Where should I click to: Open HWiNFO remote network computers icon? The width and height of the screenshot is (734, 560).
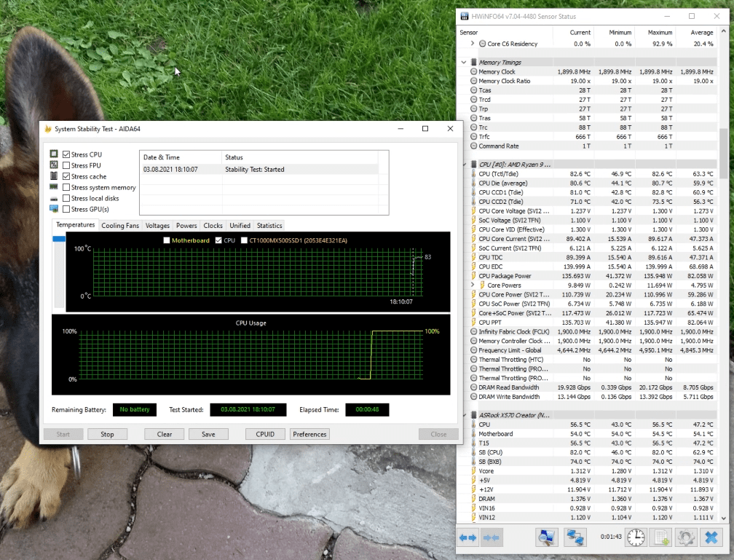pyautogui.click(x=575, y=537)
